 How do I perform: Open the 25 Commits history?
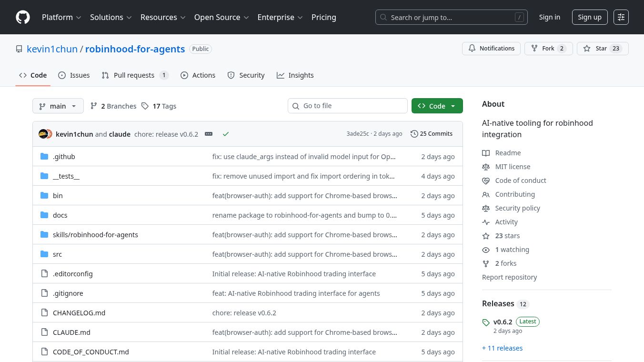431,134
